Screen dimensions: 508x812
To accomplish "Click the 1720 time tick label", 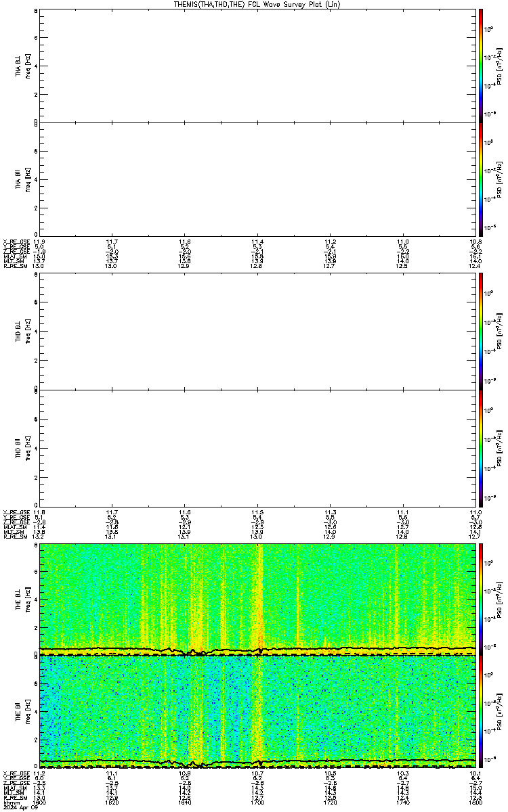I will (330, 803).
